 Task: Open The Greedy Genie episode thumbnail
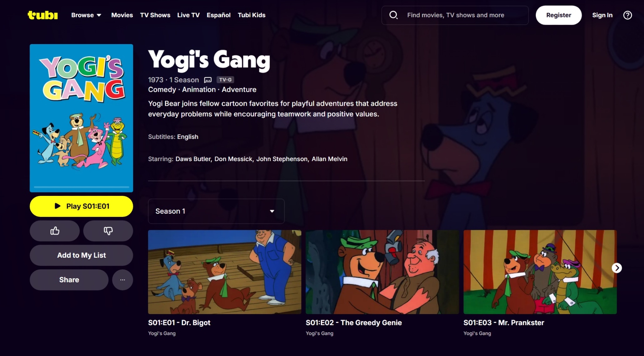382,272
